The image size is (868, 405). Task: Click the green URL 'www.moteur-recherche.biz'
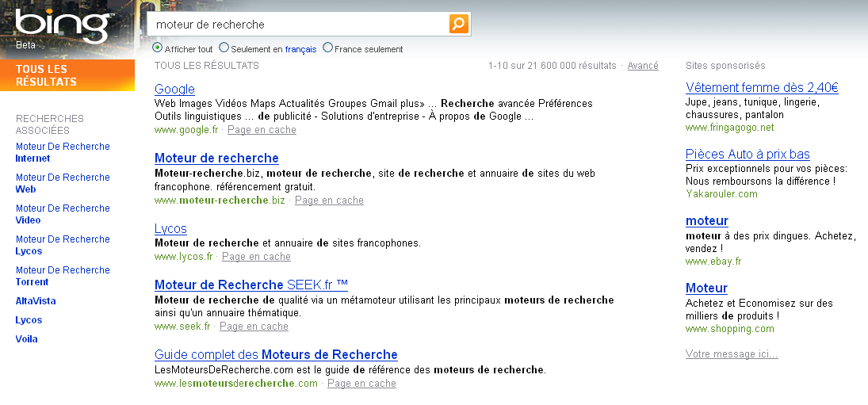(x=220, y=200)
